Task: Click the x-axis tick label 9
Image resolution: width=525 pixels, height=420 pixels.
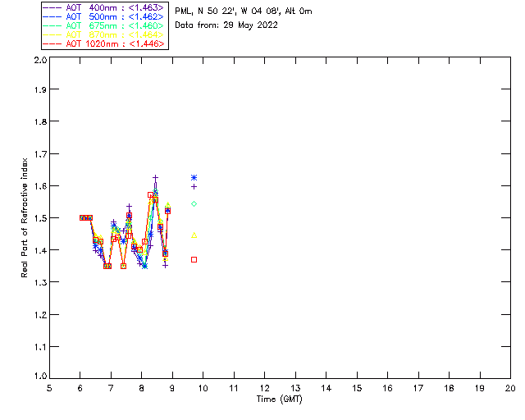Action: point(172,388)
